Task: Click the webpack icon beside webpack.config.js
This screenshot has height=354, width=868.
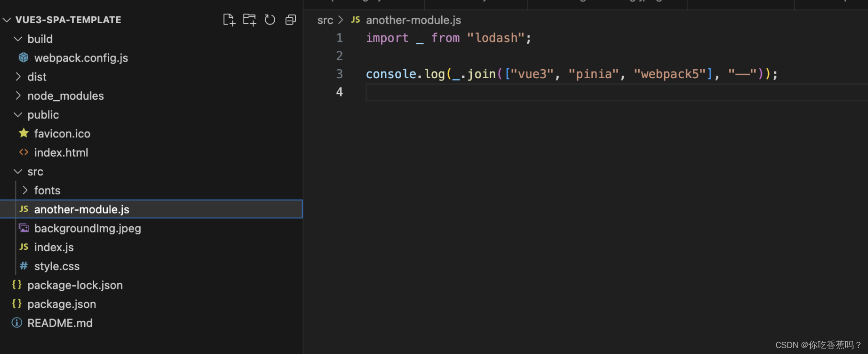Action: point(24,57)
